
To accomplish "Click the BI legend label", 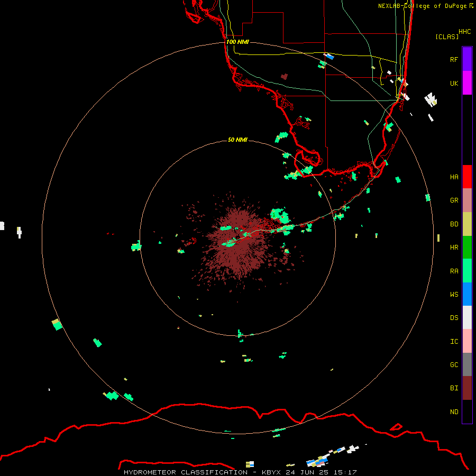I will click(454, 388).
